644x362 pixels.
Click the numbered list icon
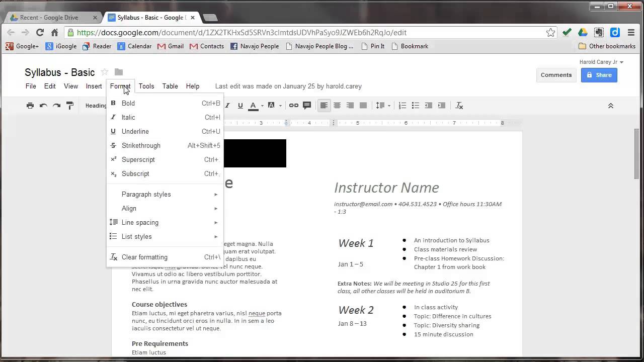pos(403,106)
